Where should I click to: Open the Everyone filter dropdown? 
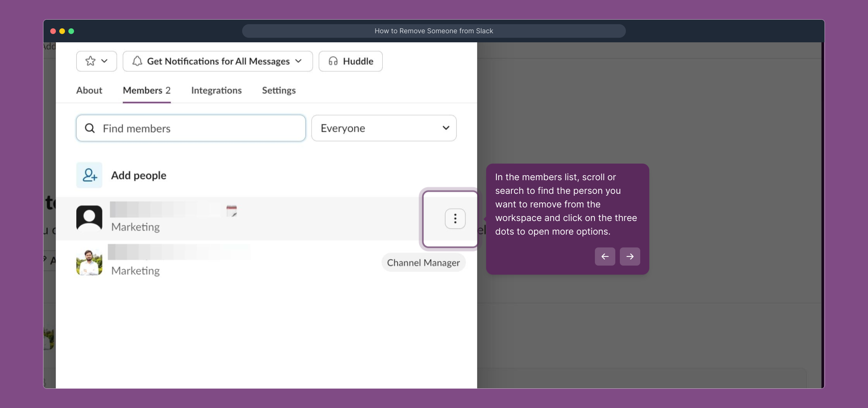[383, 128]
